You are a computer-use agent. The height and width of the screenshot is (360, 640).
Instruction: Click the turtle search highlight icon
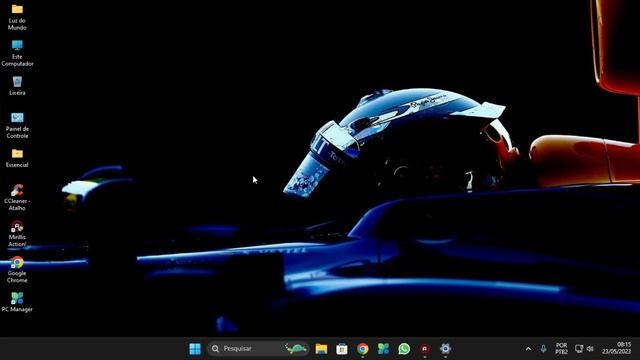(x=296, y=349)
